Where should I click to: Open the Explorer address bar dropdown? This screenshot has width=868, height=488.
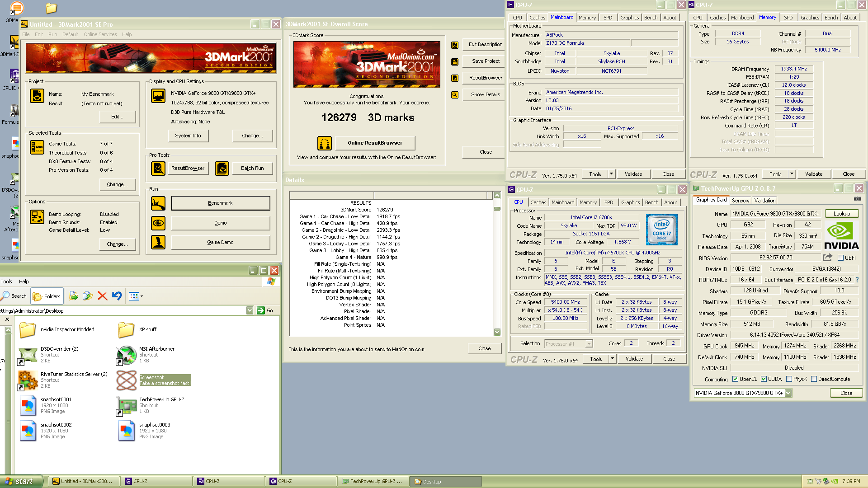click(250, 310)
